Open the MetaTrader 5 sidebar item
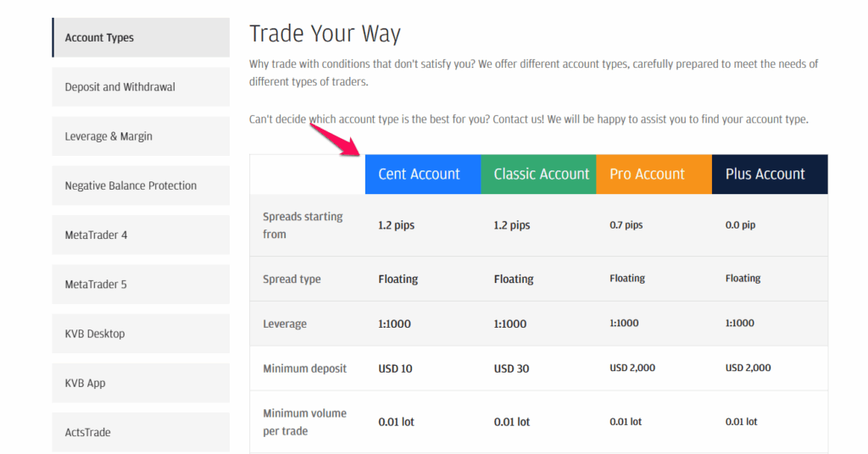The width and height of the screenshot is (868, 454). pos(141,285)
